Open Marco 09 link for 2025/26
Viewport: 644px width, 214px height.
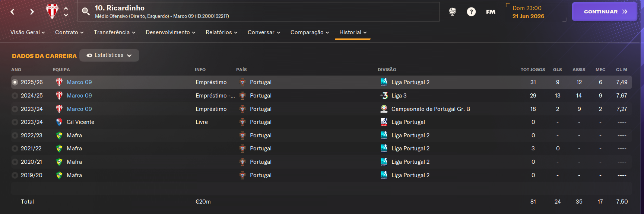[x=79, y=82]
